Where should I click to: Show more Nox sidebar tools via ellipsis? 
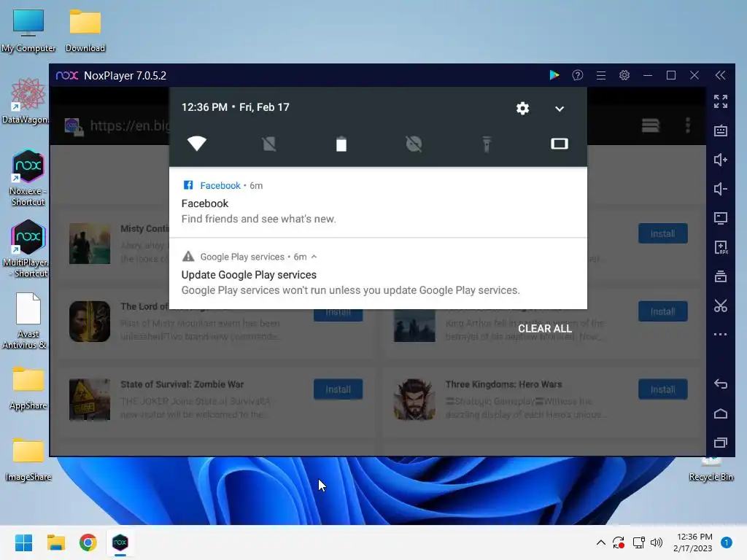(720, 334)
